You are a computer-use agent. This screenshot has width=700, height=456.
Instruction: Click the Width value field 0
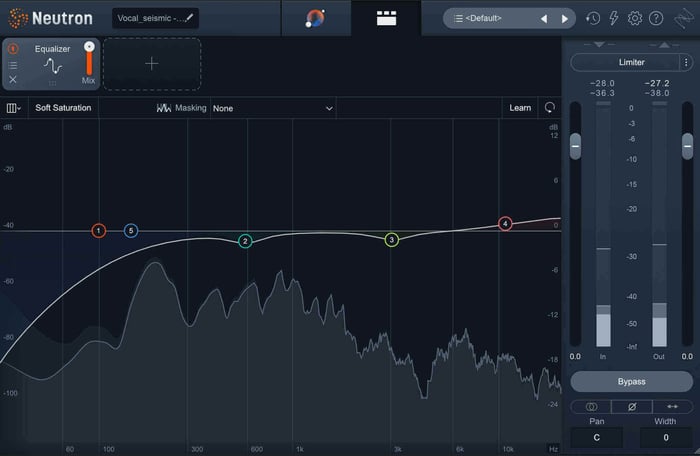tap(666, 438)
